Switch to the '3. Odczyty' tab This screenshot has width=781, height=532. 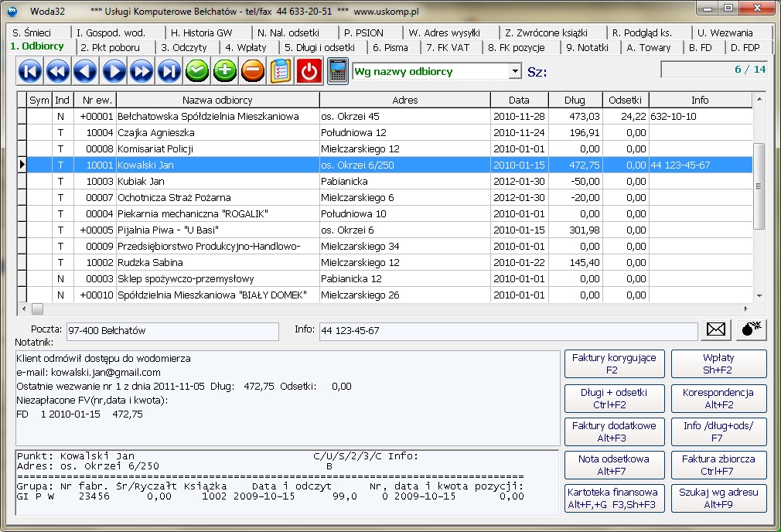pyautogui.click(x=184, y=47)
